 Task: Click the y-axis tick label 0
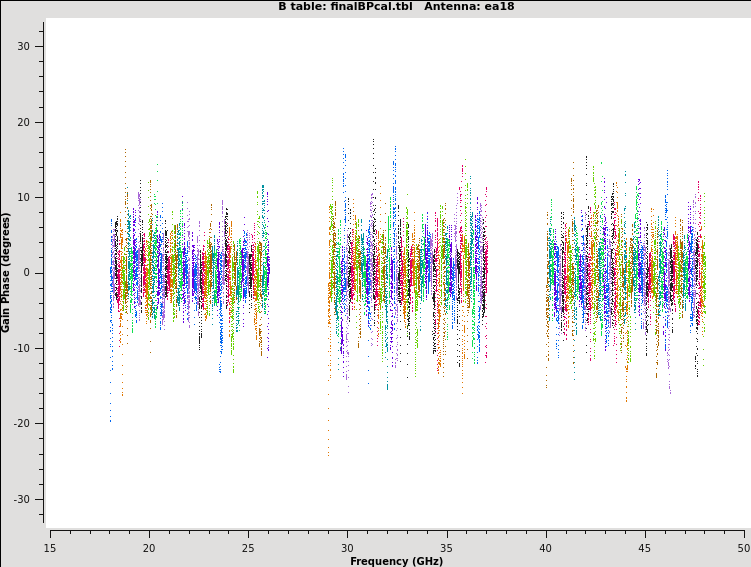tap(28, 273)
